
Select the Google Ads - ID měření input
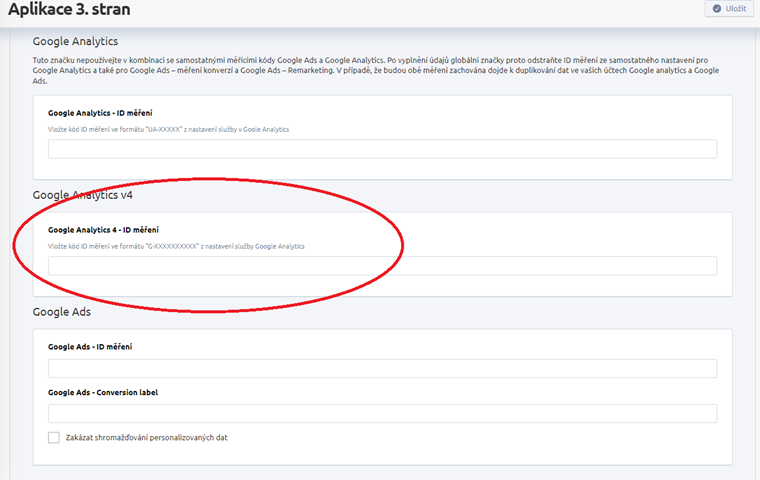pyautogui.click(x=382, y=368)
